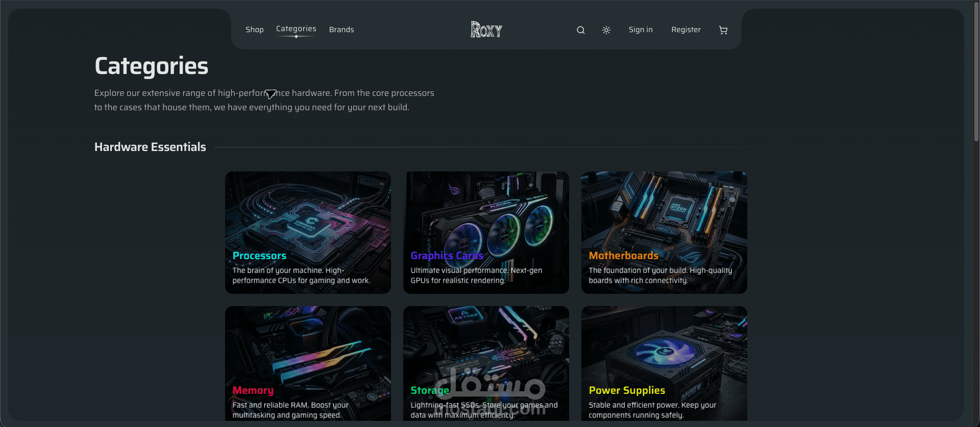Click the Sign in link

(641, 30)
